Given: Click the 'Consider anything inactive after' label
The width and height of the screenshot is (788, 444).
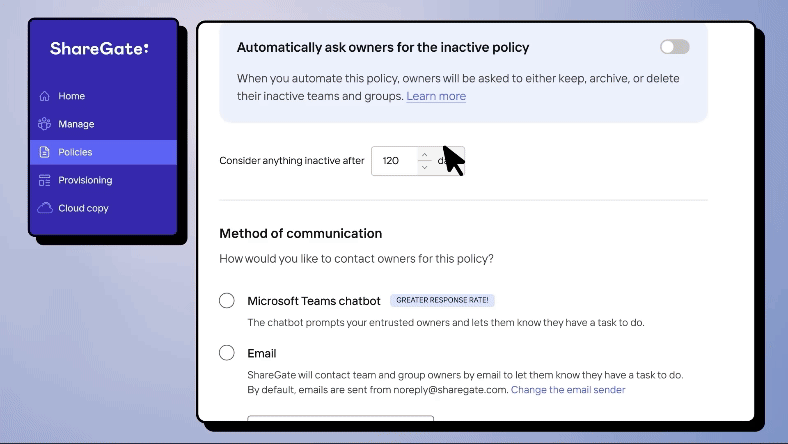Looking at the screenshot, I should [x=291, y=160].
